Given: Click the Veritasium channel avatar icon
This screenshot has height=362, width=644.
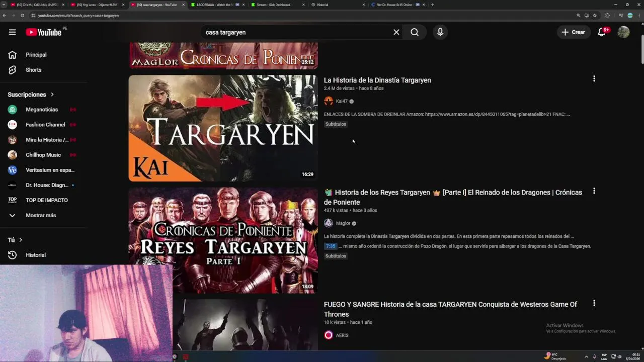Looking at the screenshot, I should tap(13, 170).
